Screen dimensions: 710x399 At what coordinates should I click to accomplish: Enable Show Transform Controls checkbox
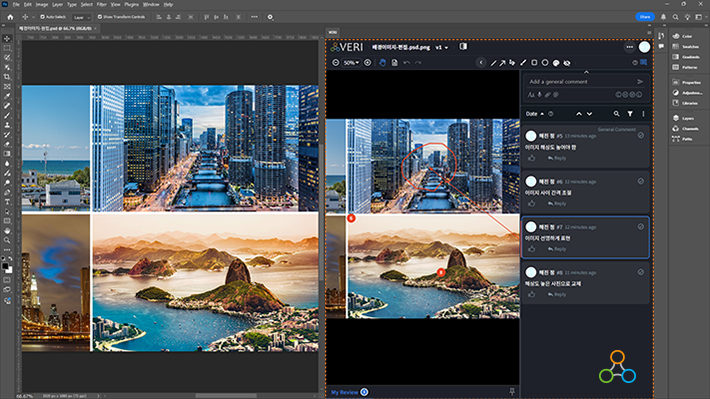coord(100,17)
